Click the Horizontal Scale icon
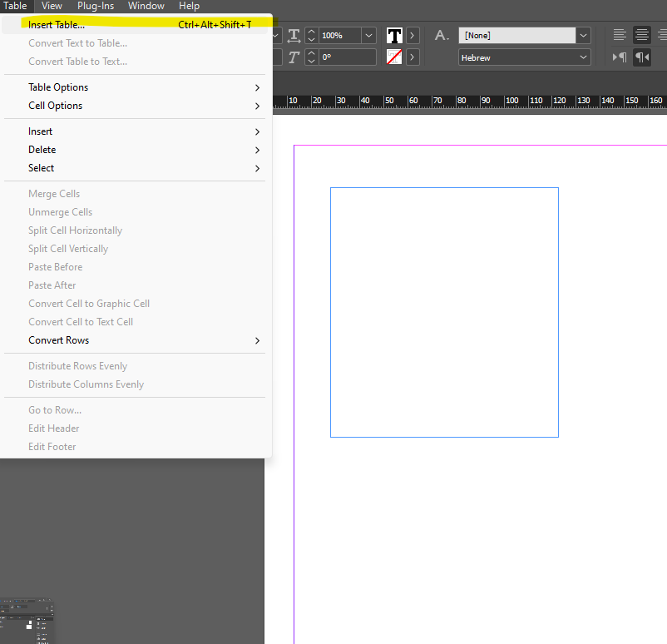The height and width of the screenshot is (644, 667). coord(294,36)
